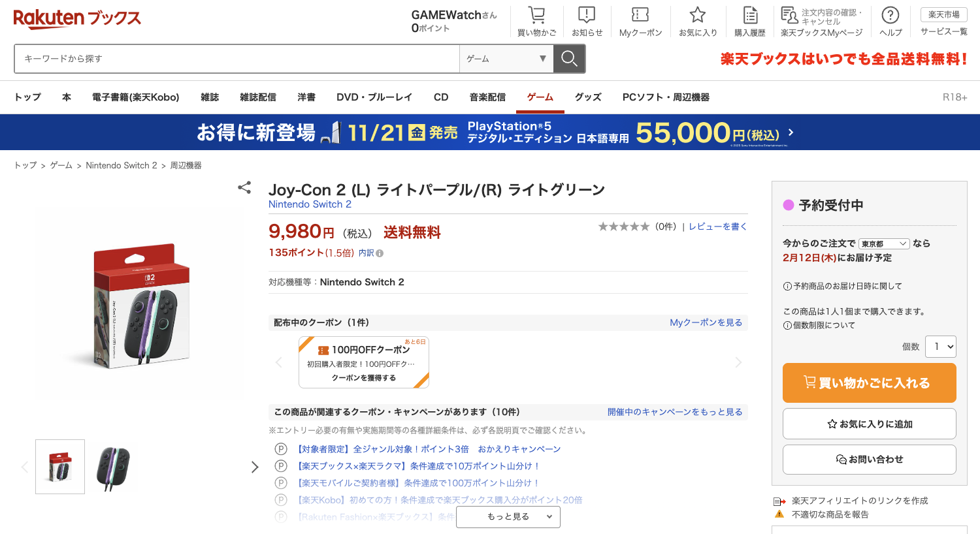Click the Rakuten ブックス logo
Screen dimensions: 980x534
77,18
